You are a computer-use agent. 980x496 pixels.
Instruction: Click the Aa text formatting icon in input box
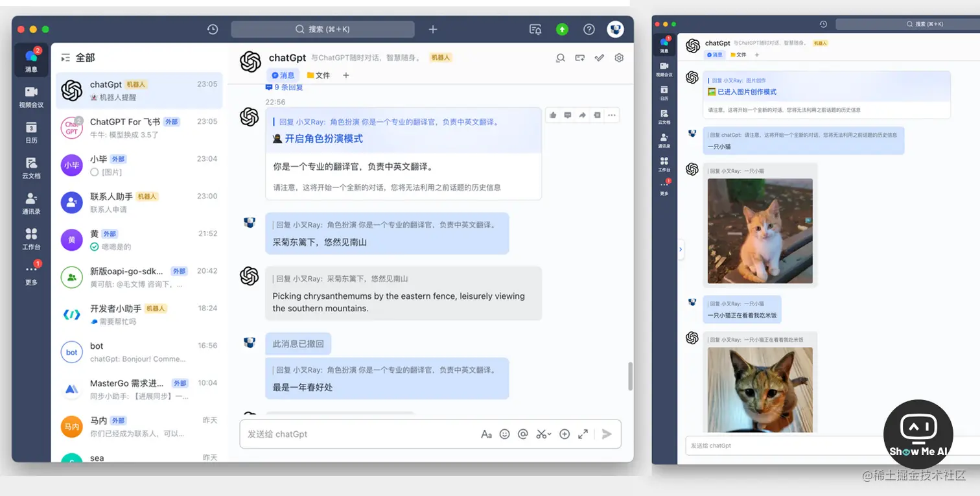(x=486, y=434)
